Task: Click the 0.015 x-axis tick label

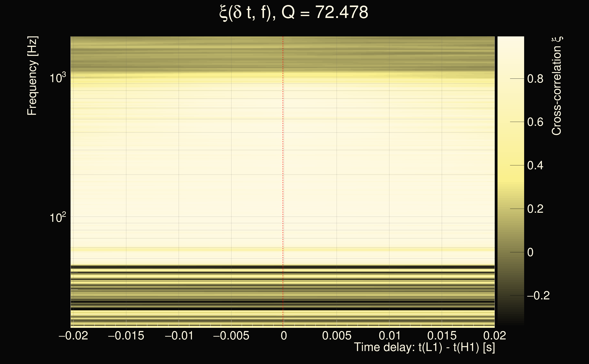Action: pyautogui.click(x=442, y=336)
